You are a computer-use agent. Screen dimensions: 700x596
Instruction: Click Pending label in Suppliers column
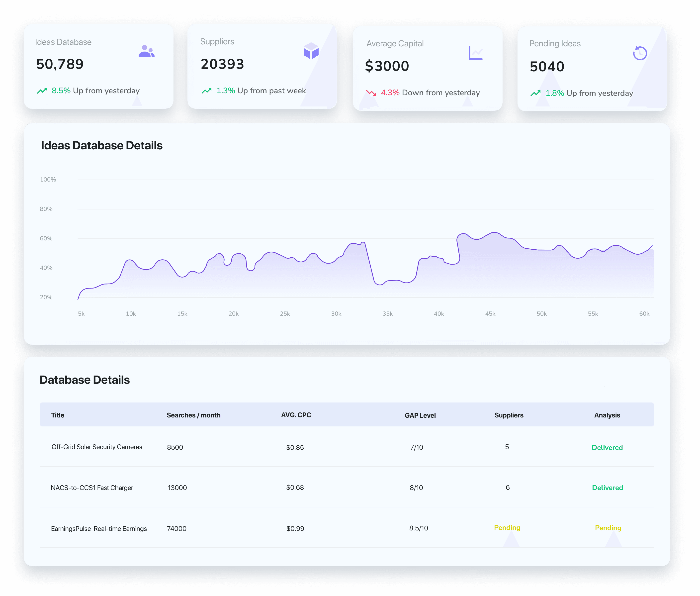pos(507,528)
